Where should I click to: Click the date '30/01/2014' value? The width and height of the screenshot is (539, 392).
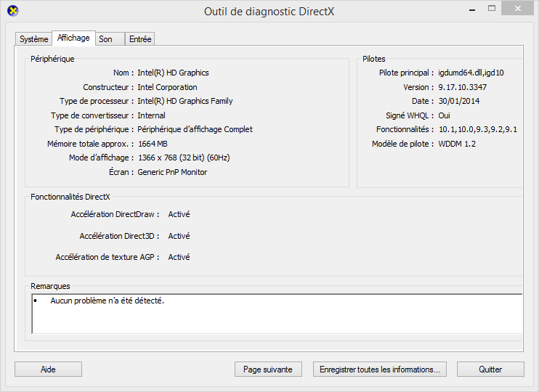pyautogui.click(x=459, y=101)
